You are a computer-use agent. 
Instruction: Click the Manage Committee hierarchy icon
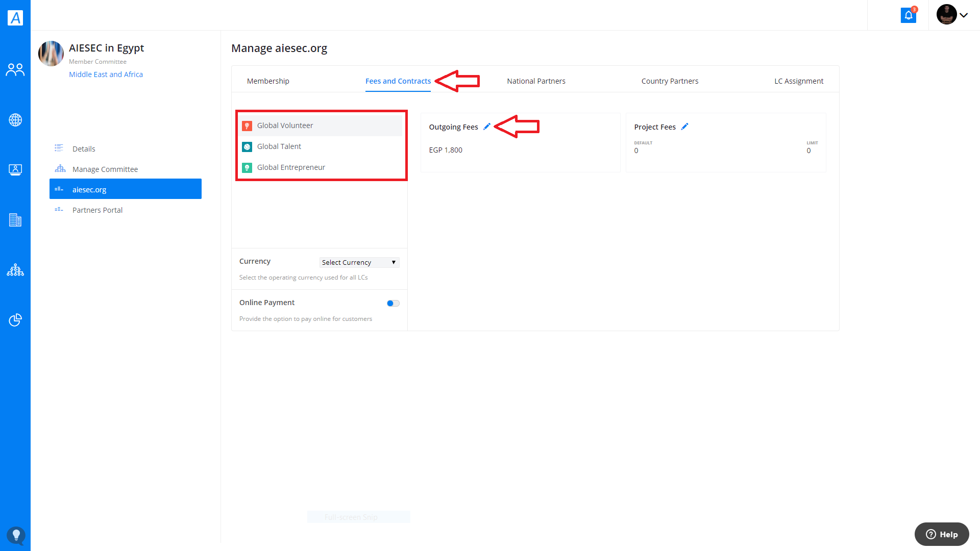click(60, 169)
